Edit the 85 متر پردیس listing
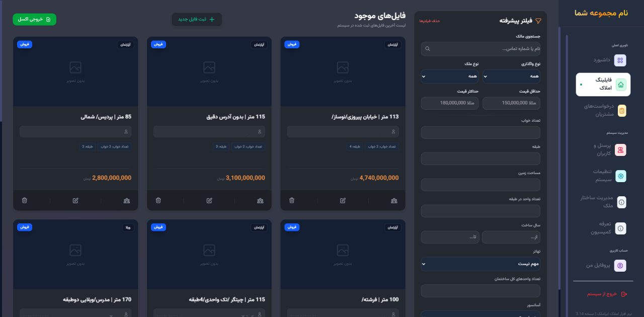This screenshot has width=644, height=317. [75, 200]
